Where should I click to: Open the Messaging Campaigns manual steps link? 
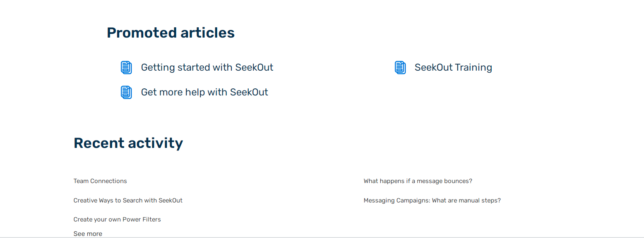coord(432,200)
